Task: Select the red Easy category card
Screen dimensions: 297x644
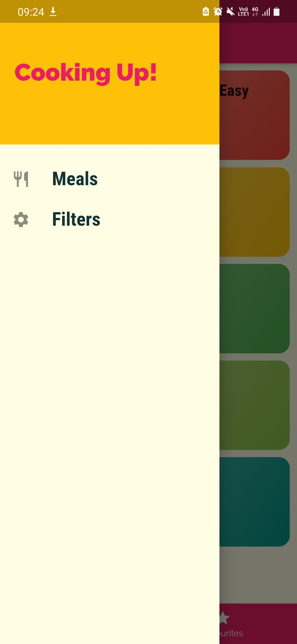Action: [254, 115]
